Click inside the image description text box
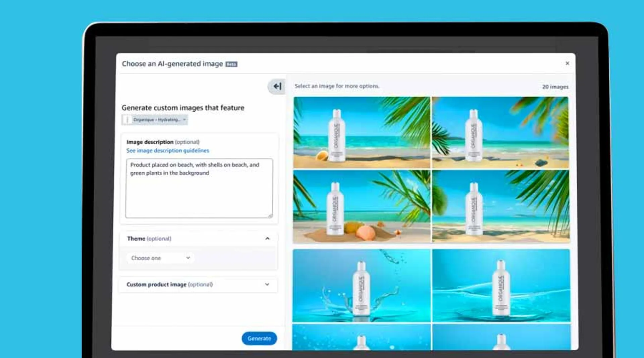Screen dimensions: 644x358 pos(199,188)
